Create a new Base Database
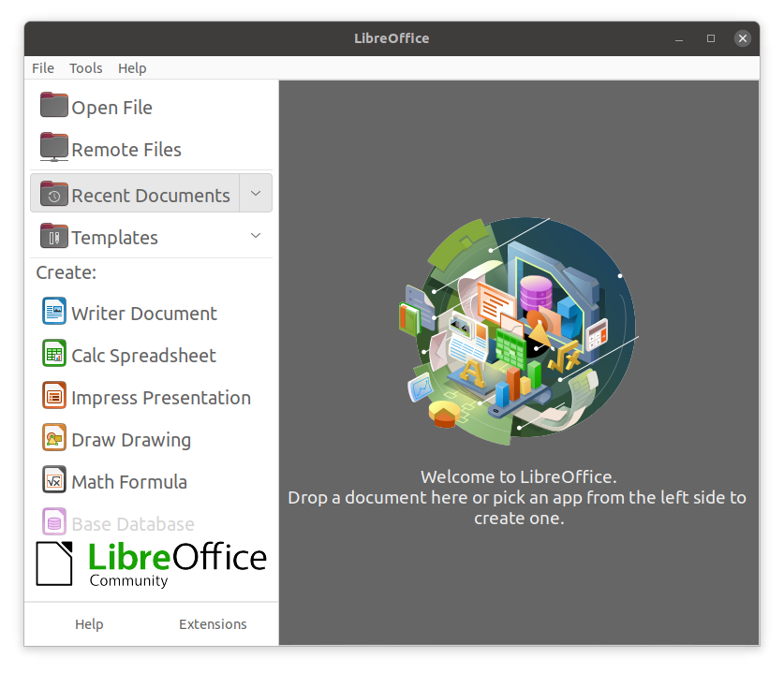The height and width of the screenshot is (673, 784). point(133,524)
